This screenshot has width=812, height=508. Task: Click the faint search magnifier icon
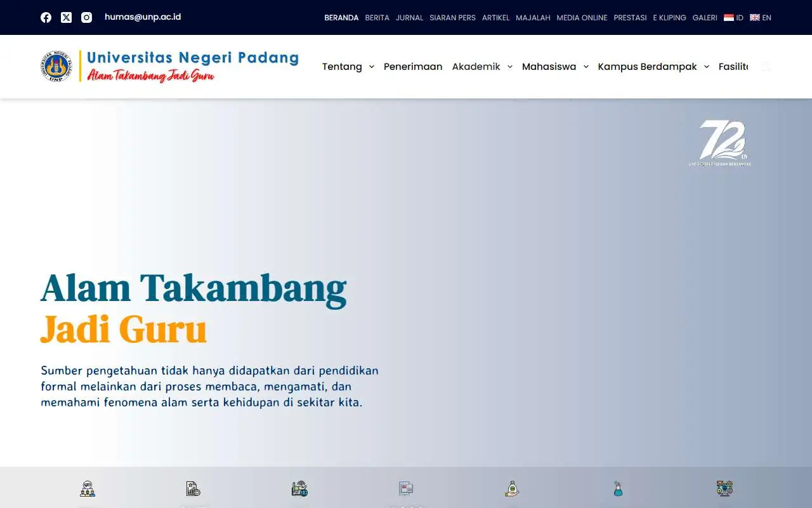[766, 67]
